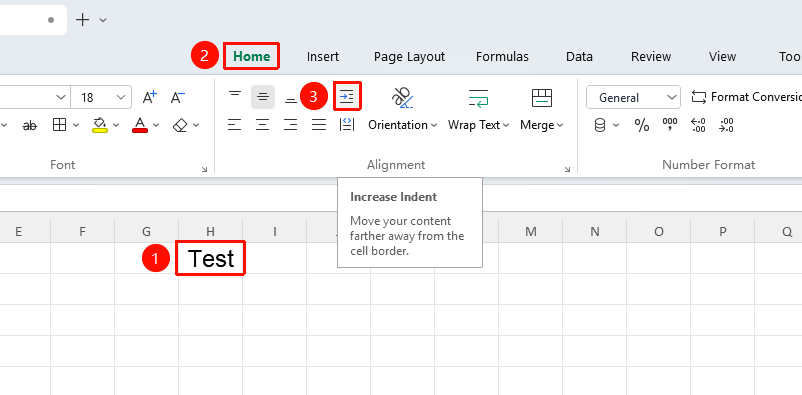Toggle Center horizontal alignment
Viewport: 802px width, 395px height.
coord(263,124)
